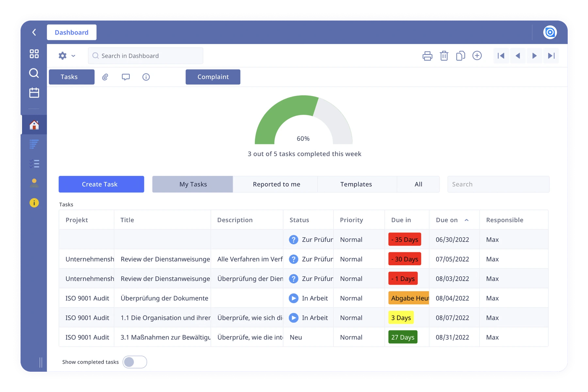Click the tasks Search field
The height and width of the screenshot is (392, 588).
498,184
